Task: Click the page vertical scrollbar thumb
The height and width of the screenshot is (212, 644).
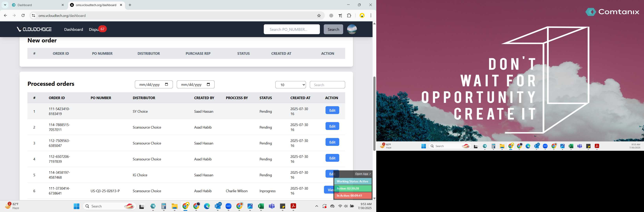Action: 374,113
